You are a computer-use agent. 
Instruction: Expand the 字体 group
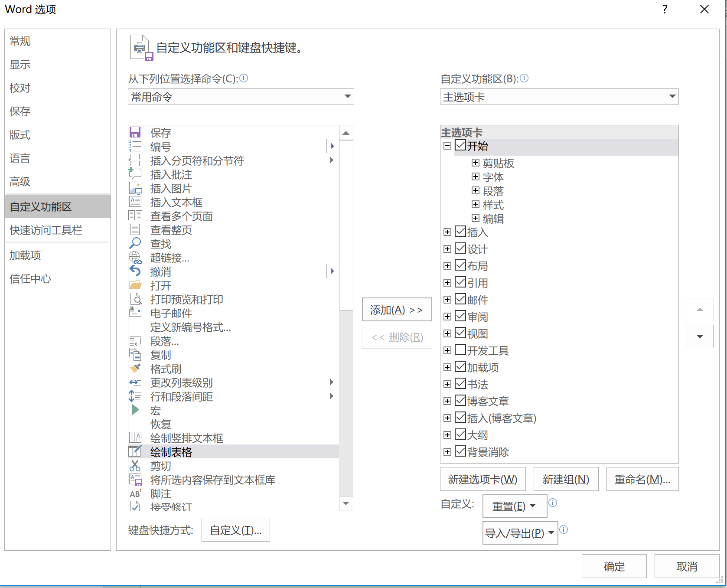coord(476,176)
